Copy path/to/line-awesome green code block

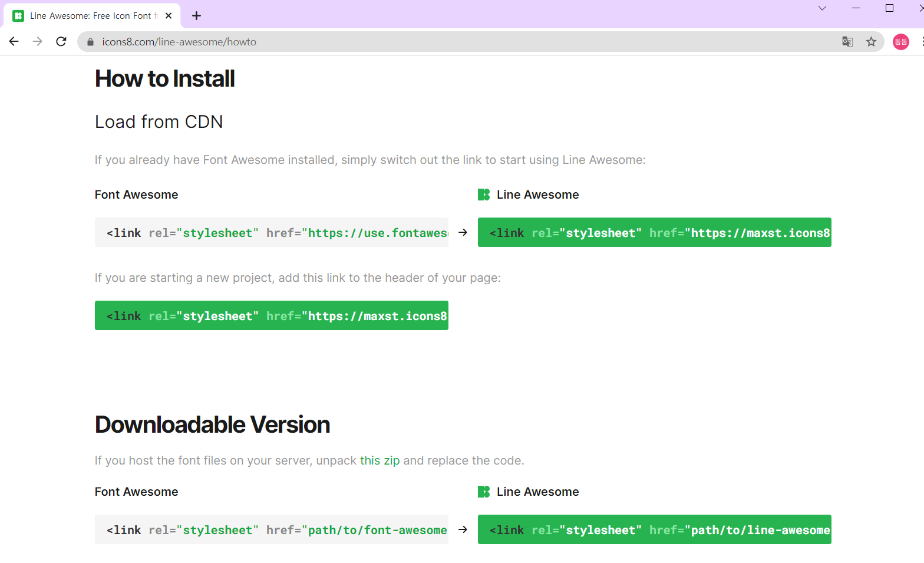click(x=655, y=529)
